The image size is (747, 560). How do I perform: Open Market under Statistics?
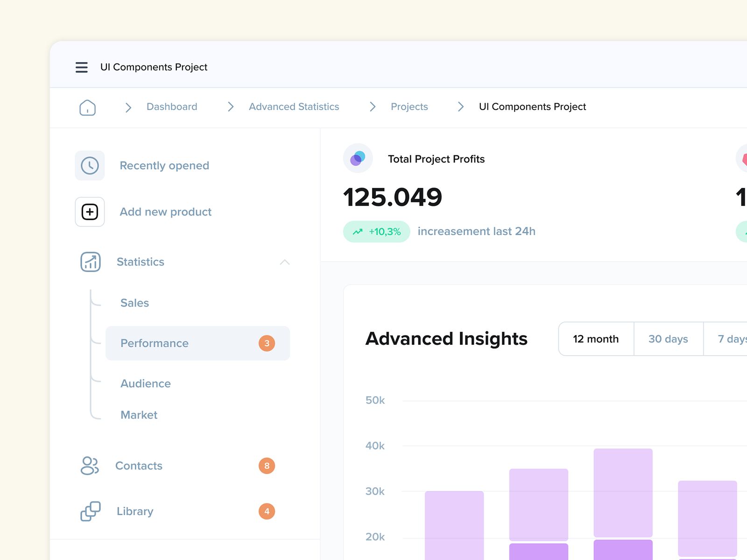[139, 415]
